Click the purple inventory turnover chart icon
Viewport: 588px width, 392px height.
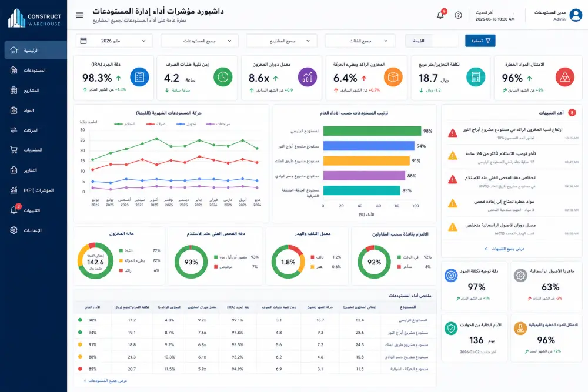(308, 77)
